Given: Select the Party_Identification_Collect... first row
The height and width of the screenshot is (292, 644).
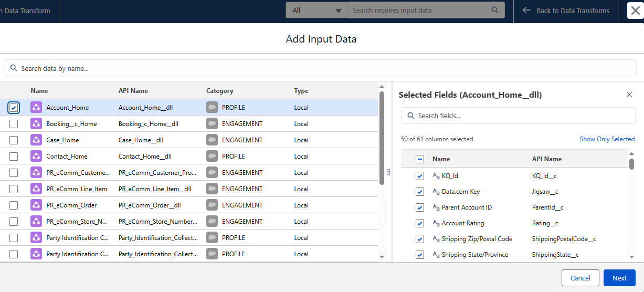Looking at the screenshot, I should pyautogui.click(x=189, y=238).
